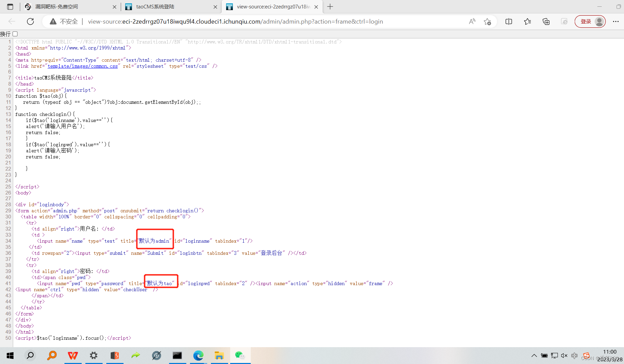
Task: Add page to favorites star icon
Action: click(487, 22)
